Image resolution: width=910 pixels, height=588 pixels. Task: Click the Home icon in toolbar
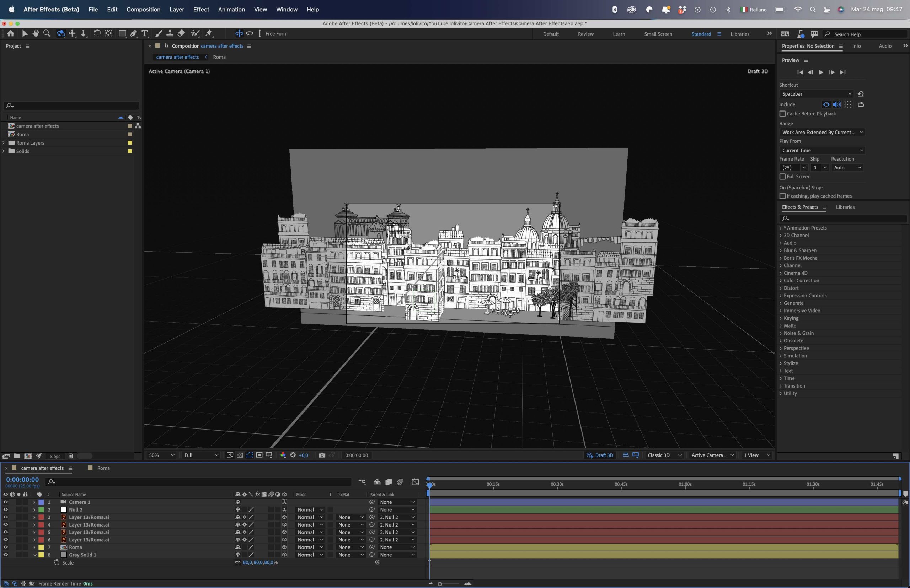[11, 34]
